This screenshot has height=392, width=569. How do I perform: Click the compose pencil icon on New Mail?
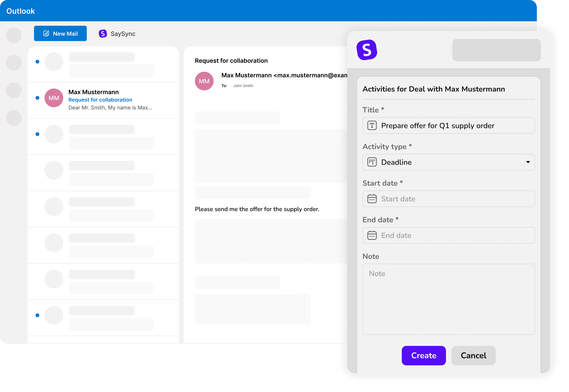click(x=46, y=34)
